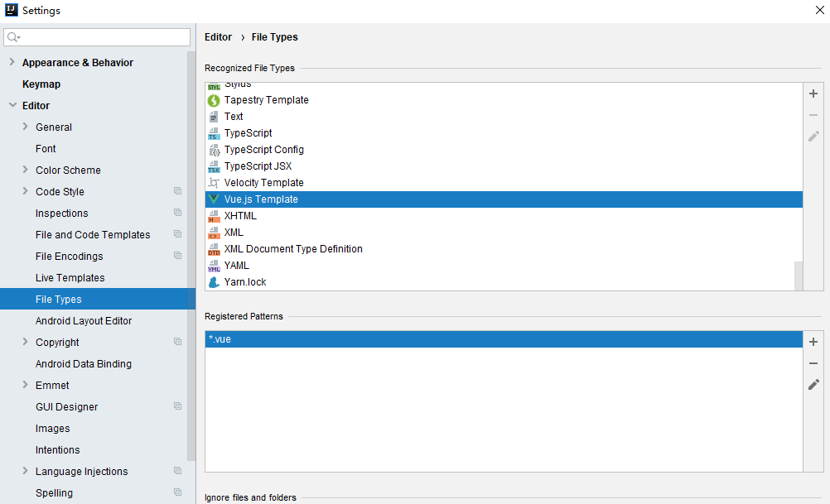This screenshot has height=504, width=830.
Task: Select XML Document Type Definition entry
Action: pos(504,249)
